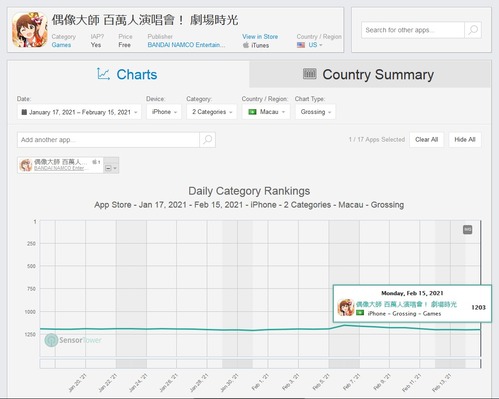Click the app icon in chart tooltip
This screenshot has height=399, width=499.
click(346, 308)
